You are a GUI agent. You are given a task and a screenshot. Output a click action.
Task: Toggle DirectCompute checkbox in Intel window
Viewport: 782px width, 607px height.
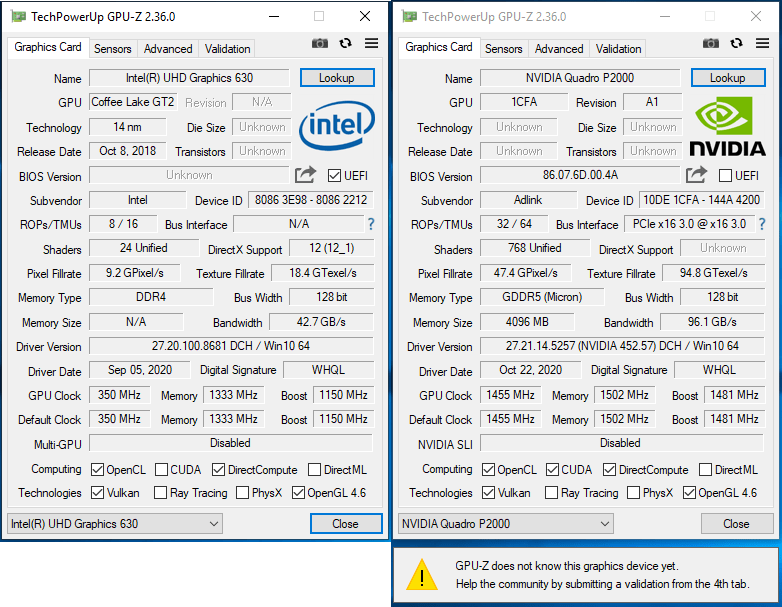[x=218, y=470]
